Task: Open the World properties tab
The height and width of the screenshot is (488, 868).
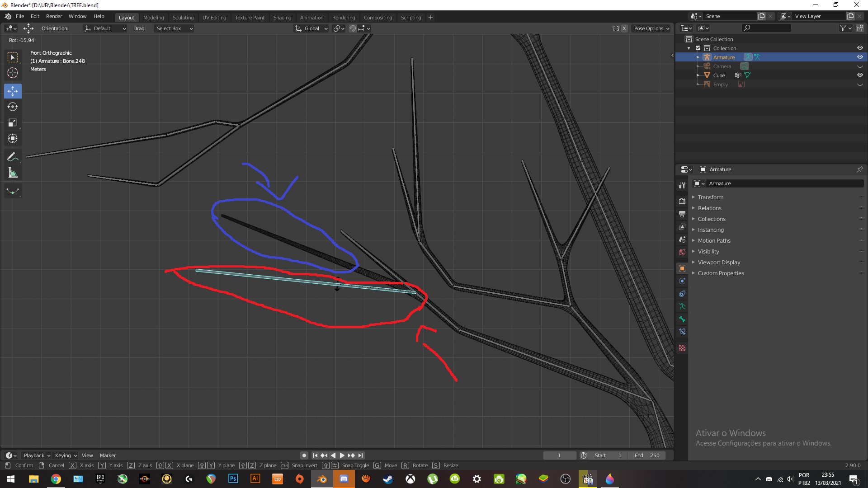Action: tap(682, 252)
